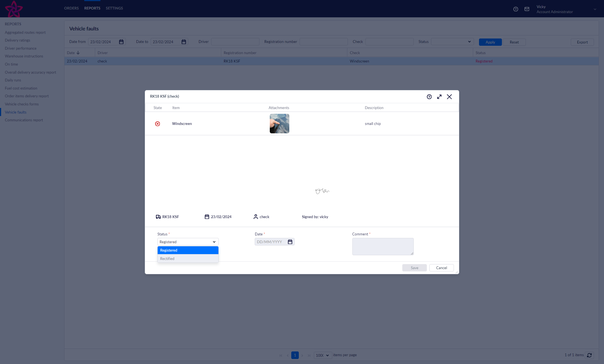
Task: Open Communications report link
Action: [x=24, y=120]
